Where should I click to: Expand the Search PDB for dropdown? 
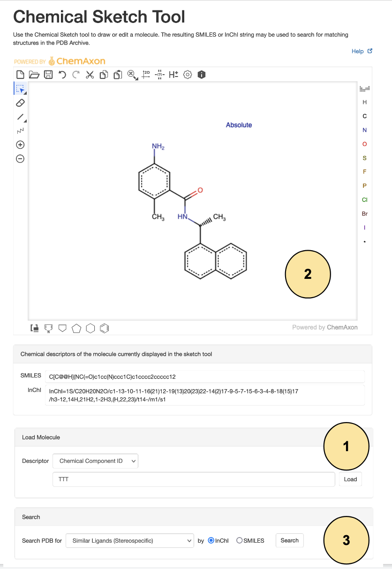(x=130, y=540)
